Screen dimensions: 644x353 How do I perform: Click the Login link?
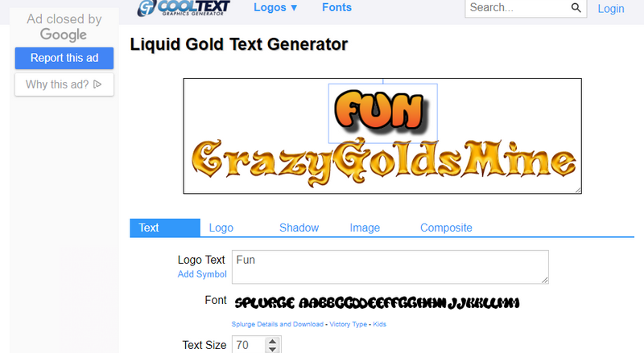point(611,9)
